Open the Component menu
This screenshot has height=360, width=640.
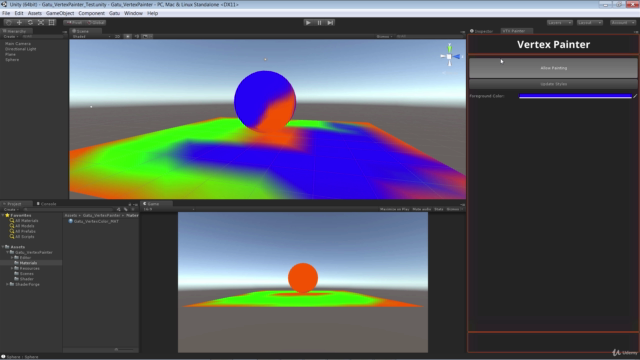pos(91,13)
